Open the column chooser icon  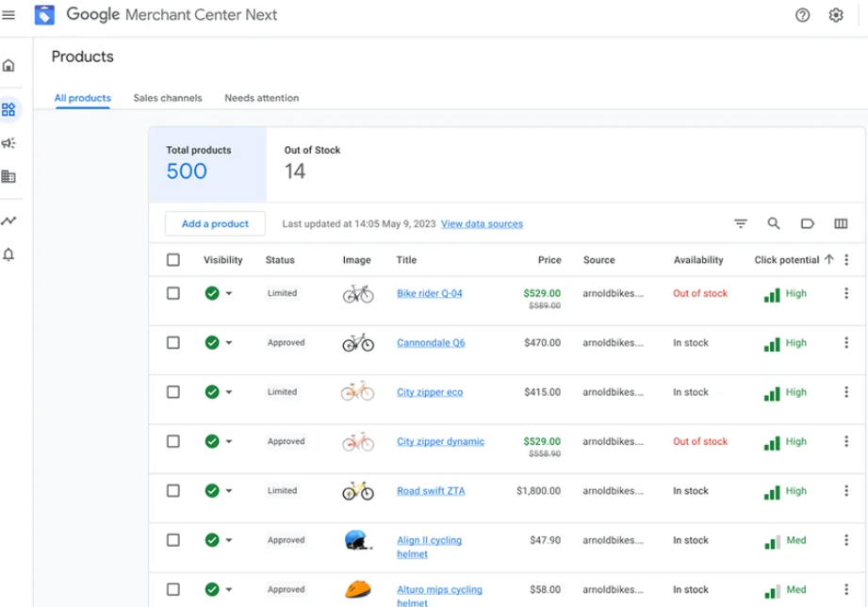click(x=841, y=223)
